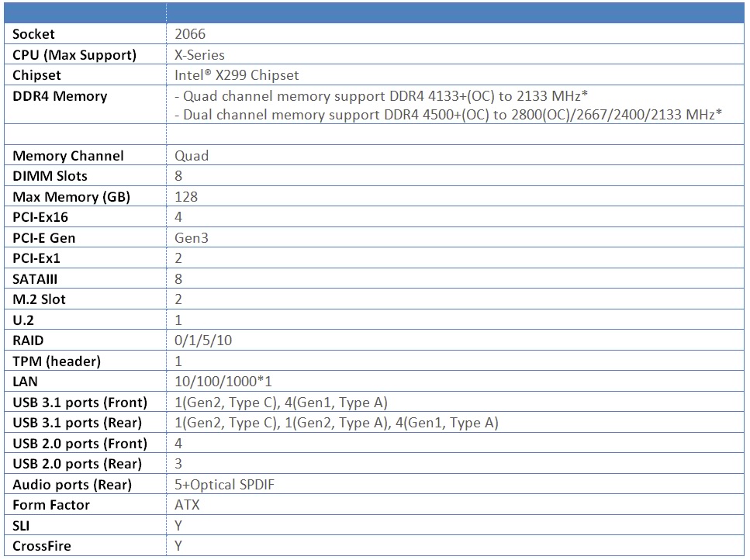This screenshot has height=560, width=750.
Task: Select the Max Memory value 128
Action: click(186, 197)
